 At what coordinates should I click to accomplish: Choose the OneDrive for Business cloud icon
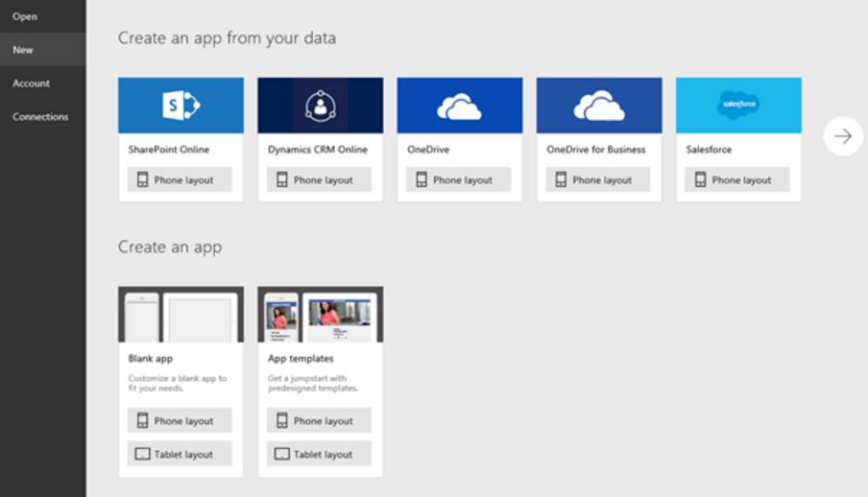click(x=598, y=106)
